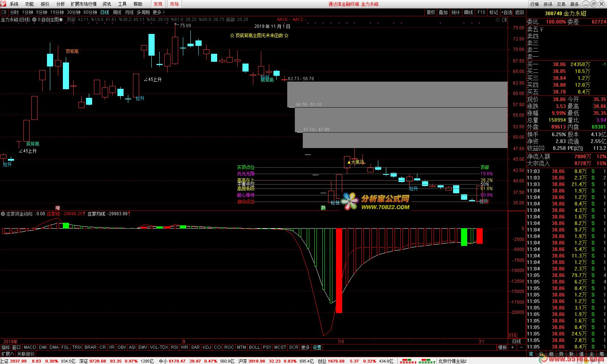Image resolution: width=607 pixels, height=364 pixels.
Task: Click the green up-arrow market bar icon
Action: [427, 361]
